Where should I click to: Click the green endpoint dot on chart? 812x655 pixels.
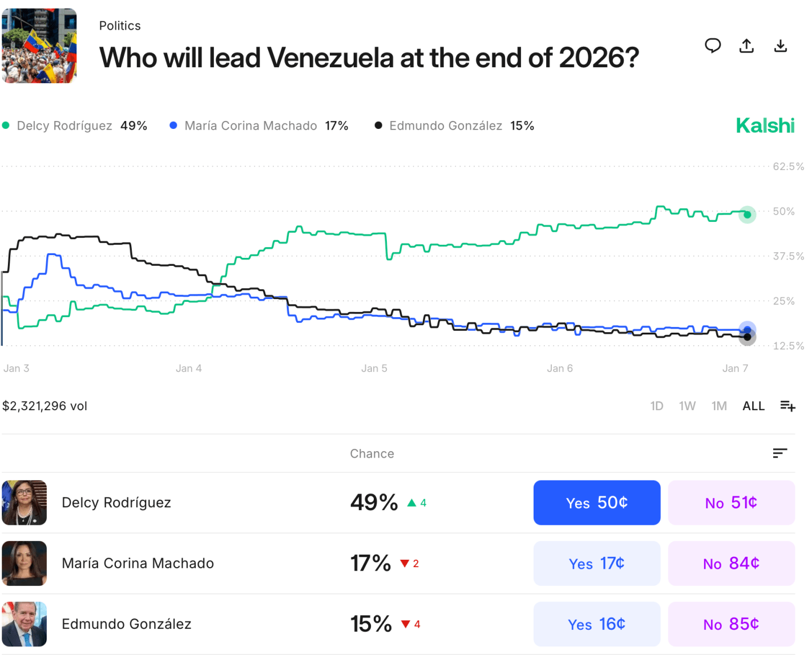747,215
